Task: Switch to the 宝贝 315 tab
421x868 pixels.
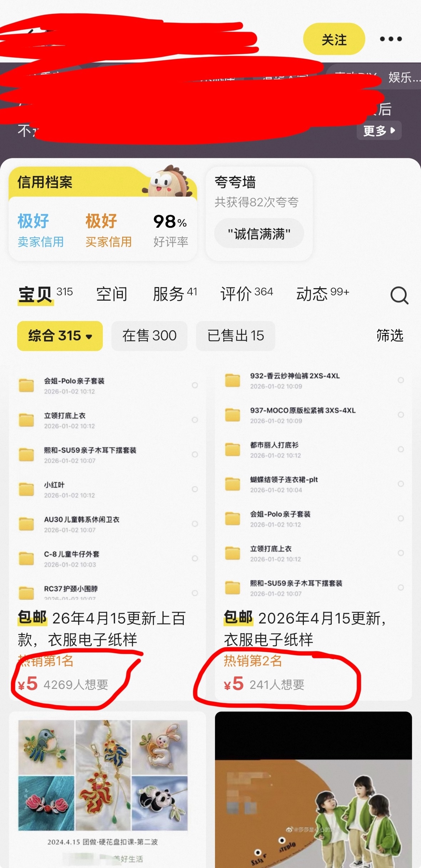Action: click(x=45, y=295)
